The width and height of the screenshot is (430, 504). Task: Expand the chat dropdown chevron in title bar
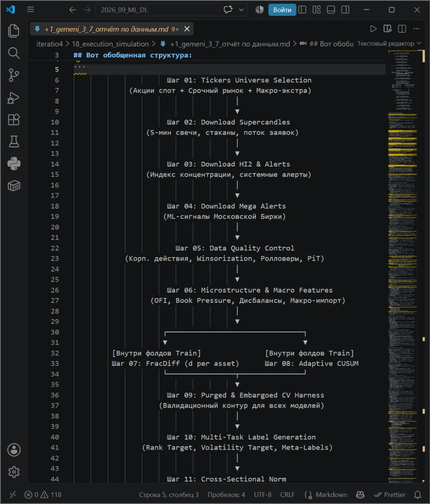coord(241,10)
